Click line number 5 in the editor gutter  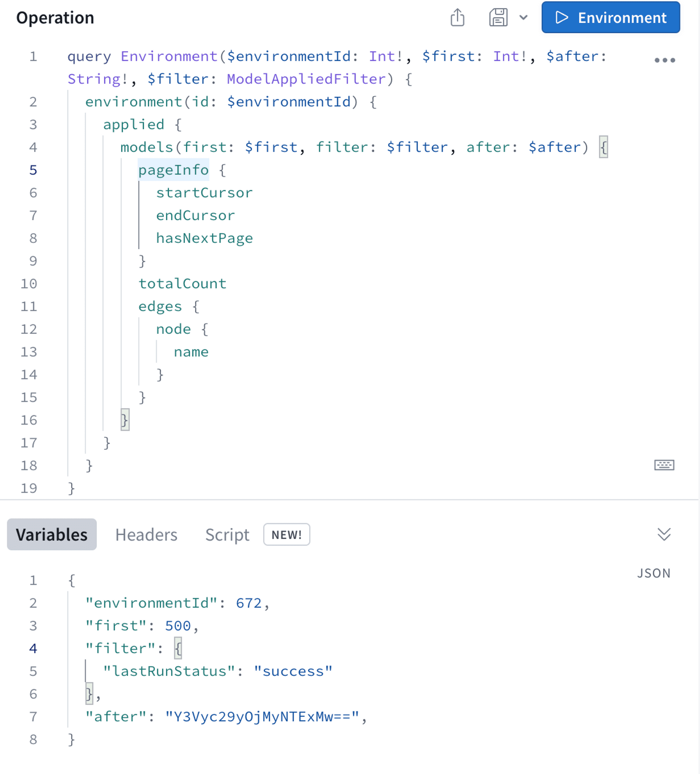[33, 170]
